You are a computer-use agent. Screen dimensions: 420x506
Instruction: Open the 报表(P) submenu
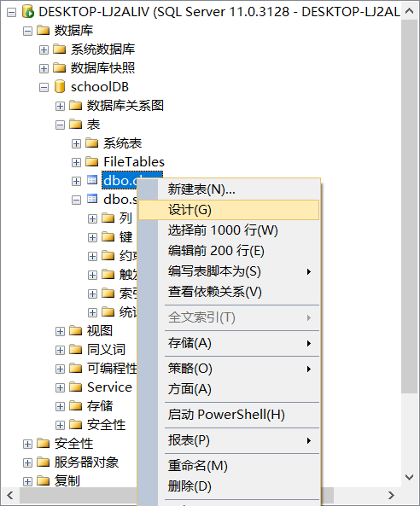pyautogui.click(x=229, y=440)
